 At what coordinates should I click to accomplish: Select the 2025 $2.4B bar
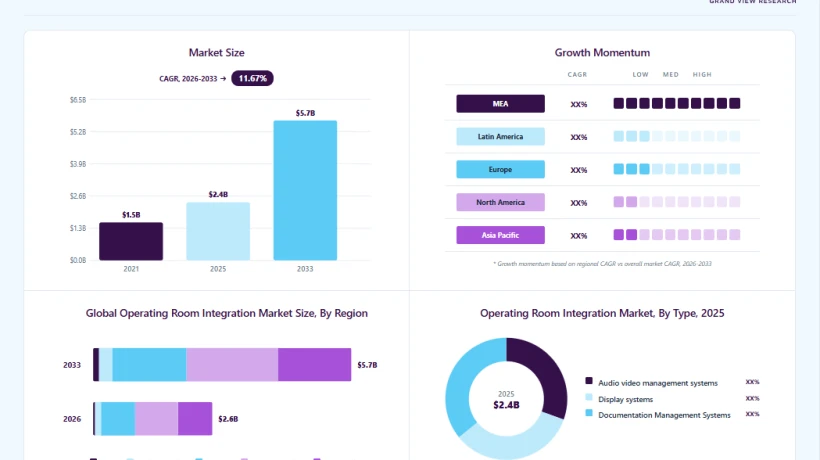[218, 231]
